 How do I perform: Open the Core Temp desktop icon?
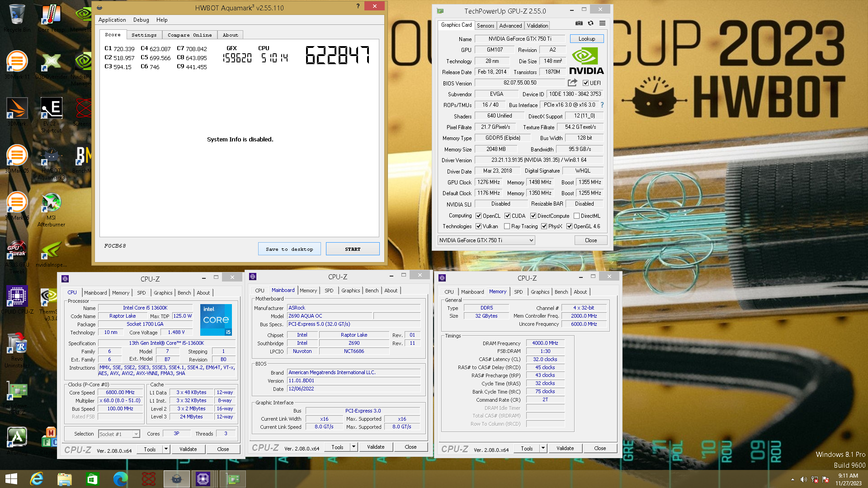pyautogui.click(x=51, y=18)
